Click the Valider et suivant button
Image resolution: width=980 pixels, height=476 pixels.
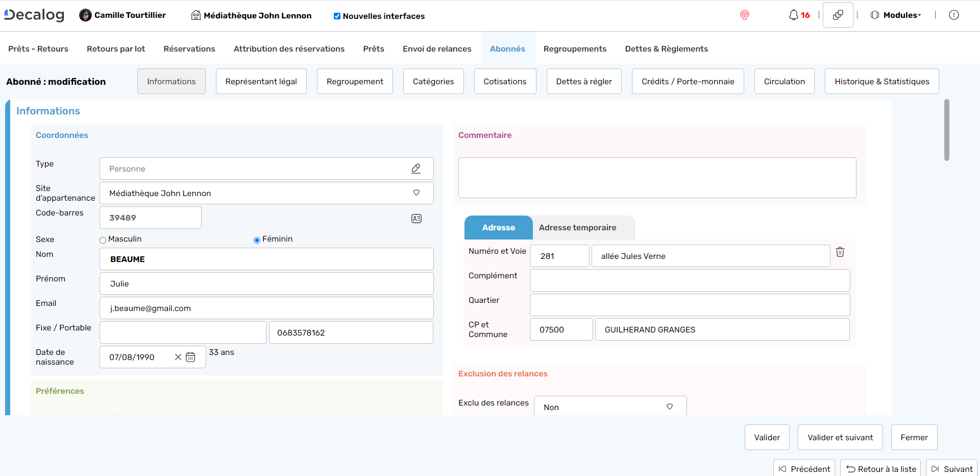[x=840, y=437]
